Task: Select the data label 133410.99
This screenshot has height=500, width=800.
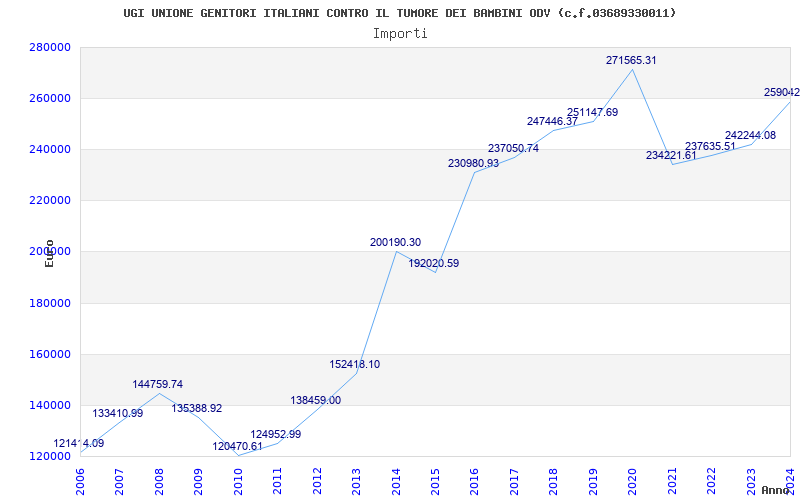Action: (x=118, y=413)
